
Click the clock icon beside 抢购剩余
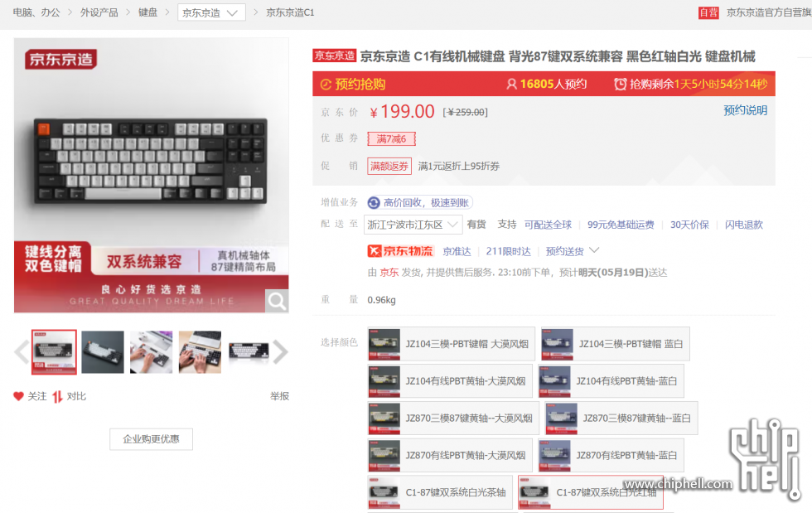click(x=620, y=84)
